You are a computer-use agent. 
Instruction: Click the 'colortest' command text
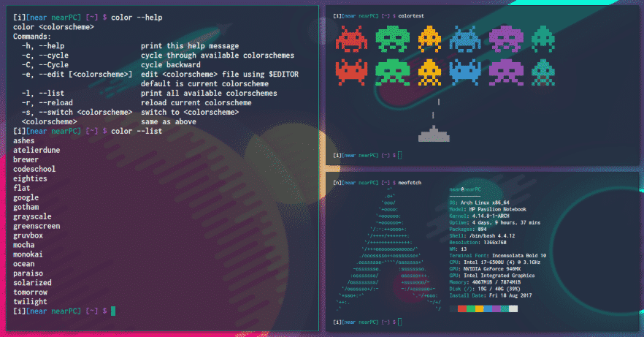coord(411,16)
